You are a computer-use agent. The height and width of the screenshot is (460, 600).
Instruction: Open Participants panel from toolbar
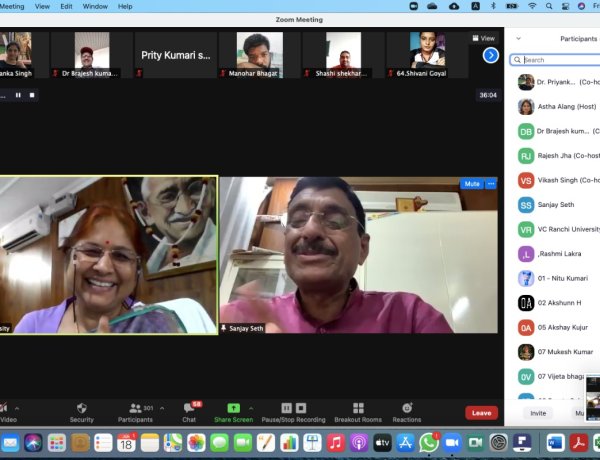point(135,413)
